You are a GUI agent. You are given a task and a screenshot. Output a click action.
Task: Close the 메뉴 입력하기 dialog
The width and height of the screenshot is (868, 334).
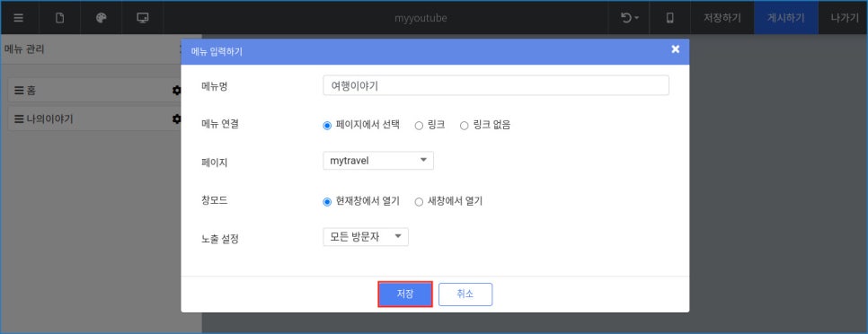pos(676,49)
